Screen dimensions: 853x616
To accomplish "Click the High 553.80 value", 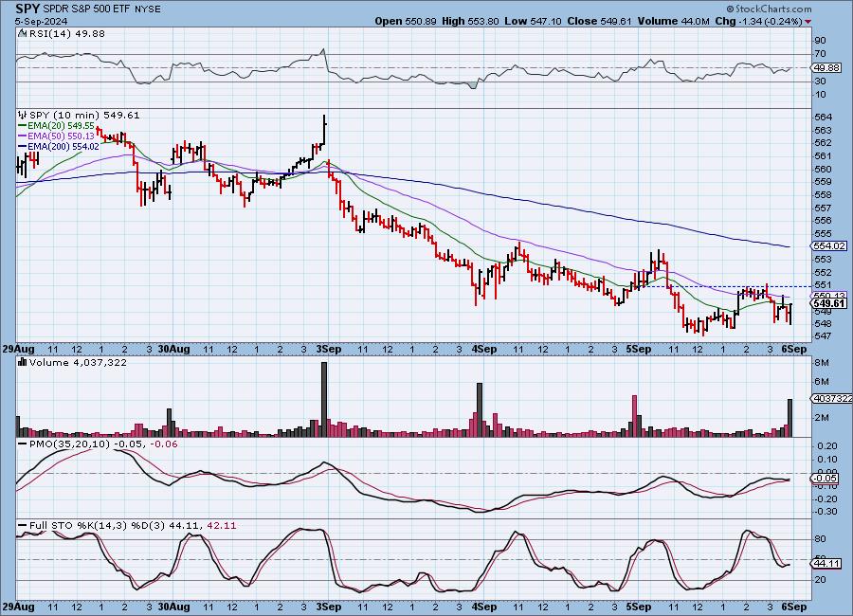I will (470, 21).
